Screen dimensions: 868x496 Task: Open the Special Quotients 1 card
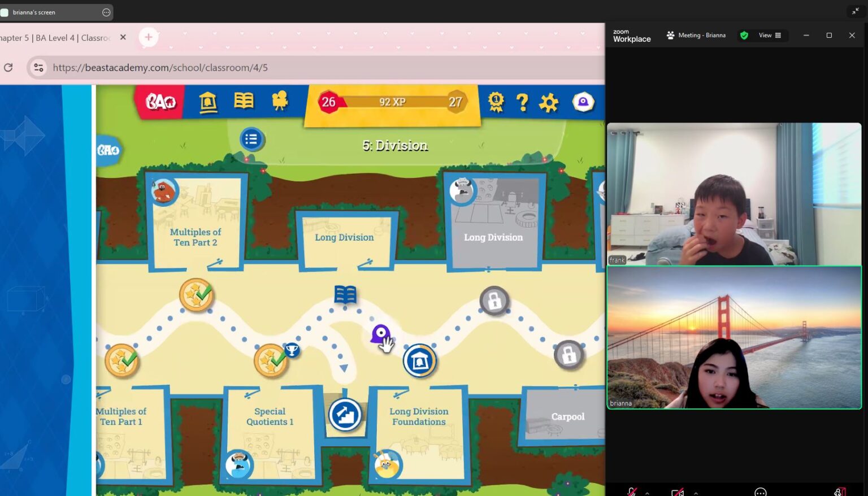[x=270, y=436]
